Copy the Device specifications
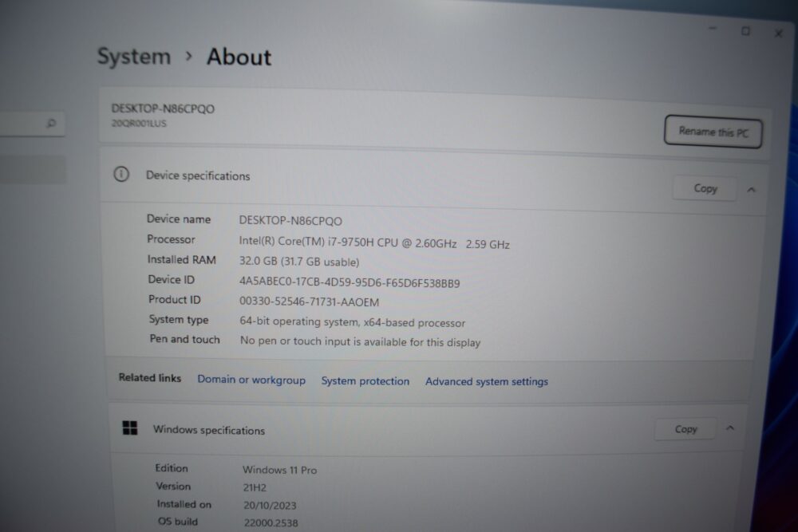 (705, 188)
